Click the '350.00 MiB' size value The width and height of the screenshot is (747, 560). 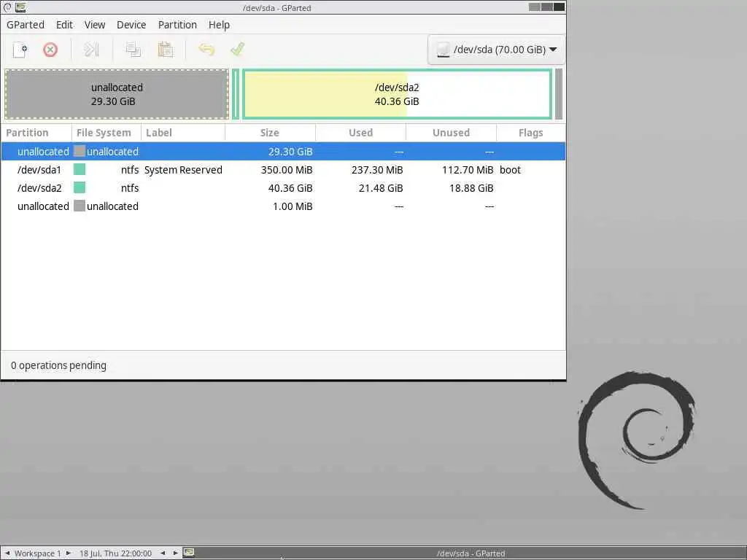(287, 170)
